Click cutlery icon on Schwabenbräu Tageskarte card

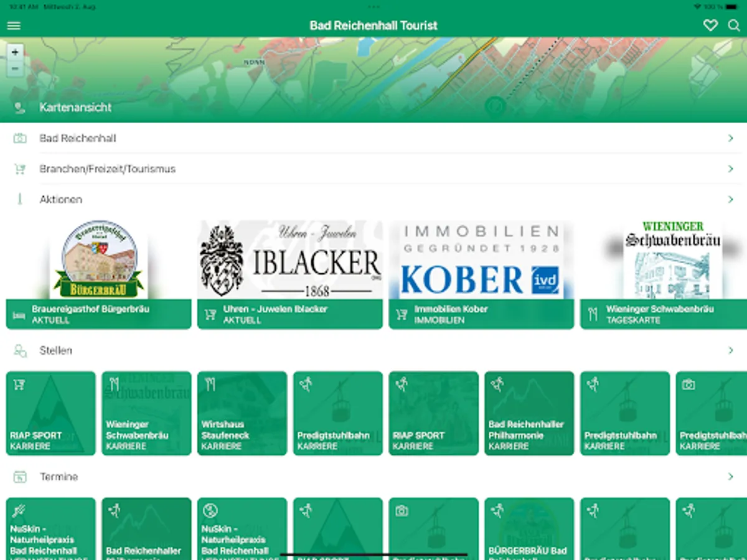(x=593, y=315)
